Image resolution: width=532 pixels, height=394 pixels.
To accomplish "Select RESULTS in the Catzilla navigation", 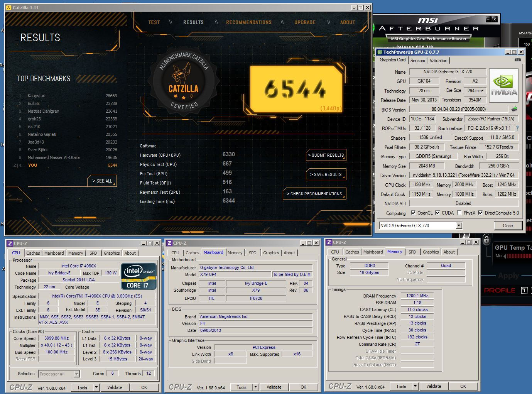I will pyautogui.click(x=193, y=22).
